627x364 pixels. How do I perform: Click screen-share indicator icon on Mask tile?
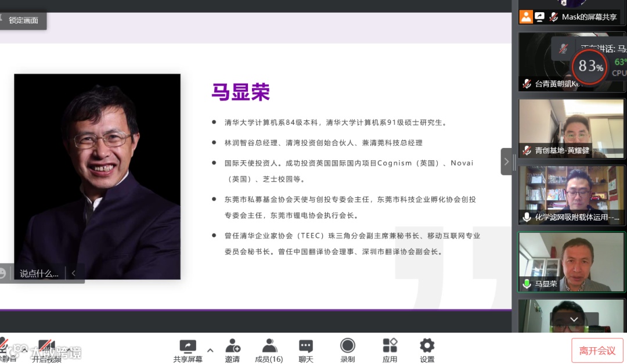point(540,17)
